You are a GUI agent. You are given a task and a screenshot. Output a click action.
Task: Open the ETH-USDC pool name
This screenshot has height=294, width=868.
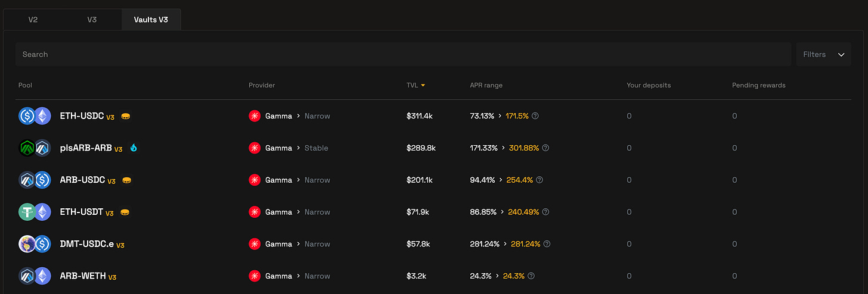pyautogui.click(x=82, y=116)
